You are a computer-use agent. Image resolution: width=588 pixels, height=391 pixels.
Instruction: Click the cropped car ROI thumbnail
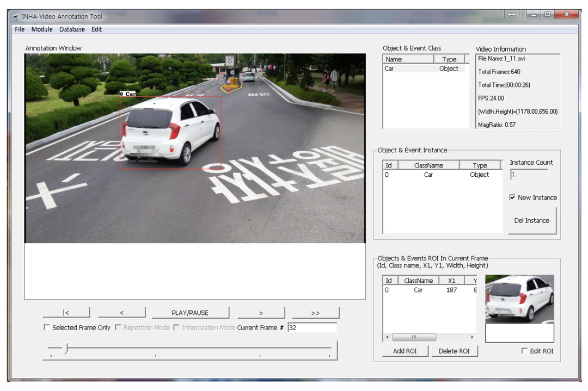pos(520,299)
